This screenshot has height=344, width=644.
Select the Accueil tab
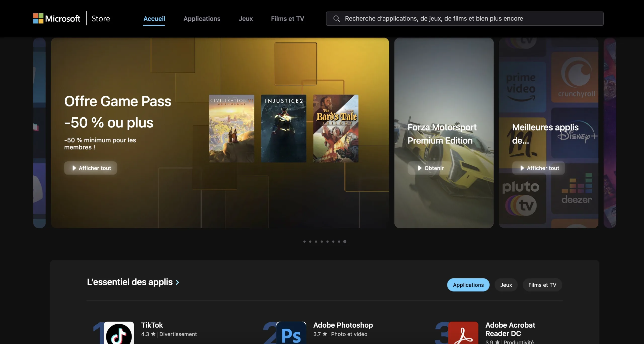[x=154, y=18]
